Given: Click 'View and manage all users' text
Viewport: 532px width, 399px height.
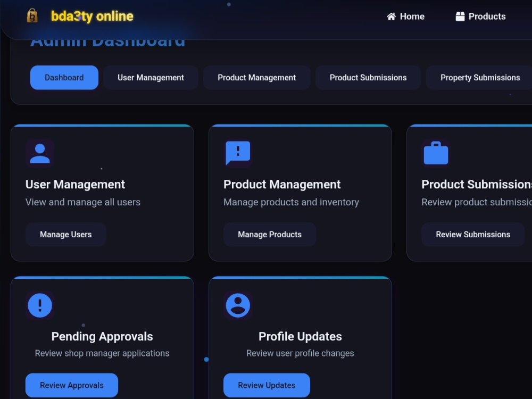Looking at the screenshot, I should (x=83, y=202).
